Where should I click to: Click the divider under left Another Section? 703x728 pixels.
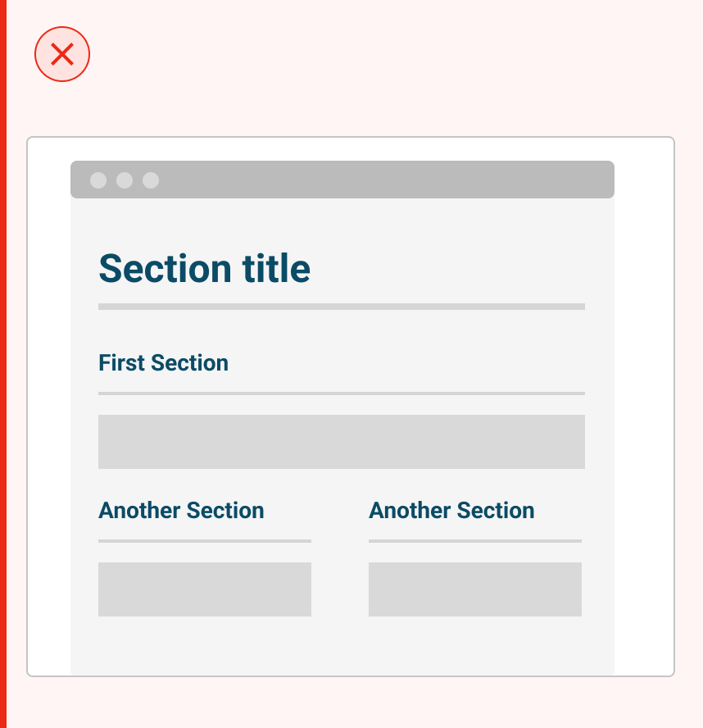tap(204, 541)
